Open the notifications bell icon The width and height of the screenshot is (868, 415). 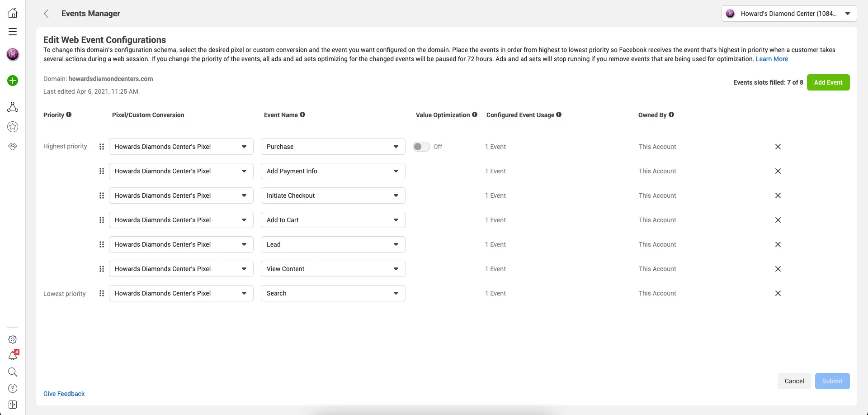(x=13, y=356)
